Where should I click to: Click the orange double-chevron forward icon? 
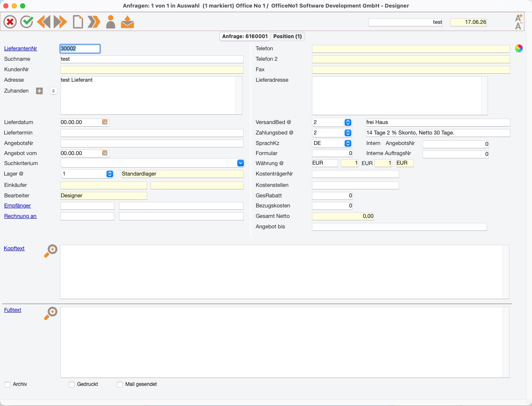coord(94,22)
